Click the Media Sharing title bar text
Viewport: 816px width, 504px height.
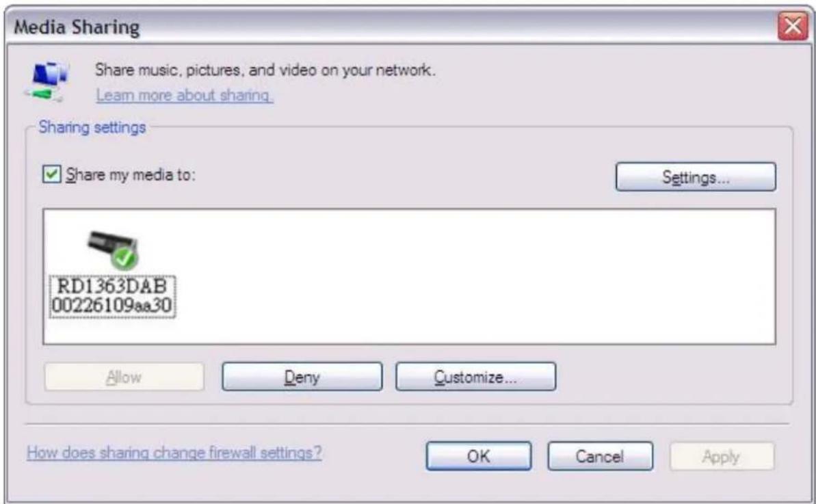77,27
